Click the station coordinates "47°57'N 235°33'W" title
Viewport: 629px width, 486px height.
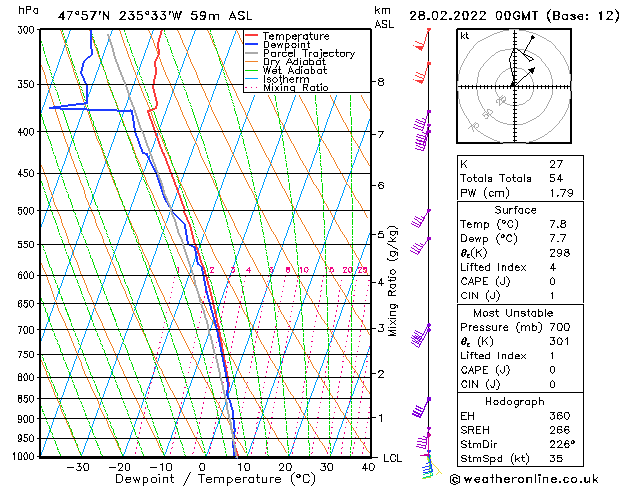pyautogui.click(x=120, y=16)
